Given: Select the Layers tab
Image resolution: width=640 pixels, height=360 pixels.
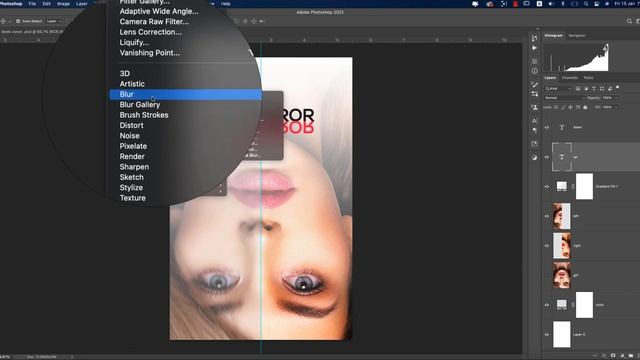Looking at the screenshot, I should click(550, 78).
